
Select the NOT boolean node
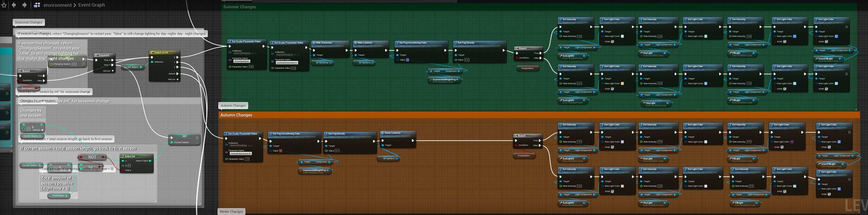tap(92, 157)
